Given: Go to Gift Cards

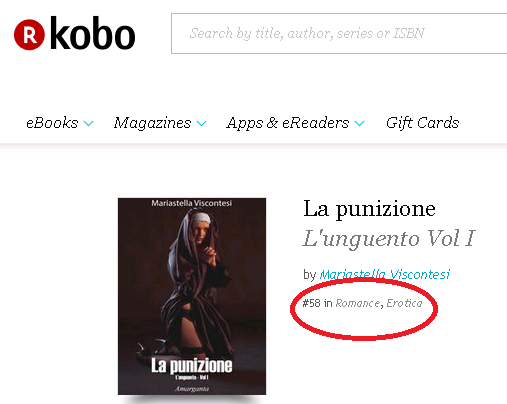Looking at the screenshot, I should pos(423,123).
